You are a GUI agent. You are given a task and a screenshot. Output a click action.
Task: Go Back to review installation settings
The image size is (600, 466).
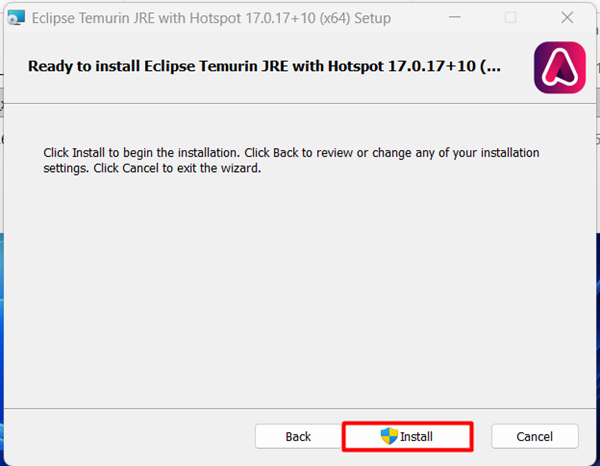click(x=298, y=436)
